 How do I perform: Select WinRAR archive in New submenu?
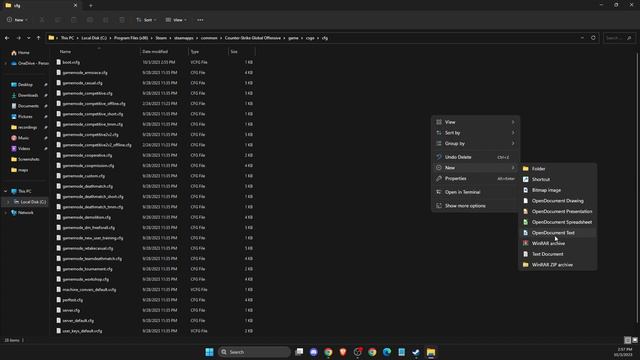(557, 243)
